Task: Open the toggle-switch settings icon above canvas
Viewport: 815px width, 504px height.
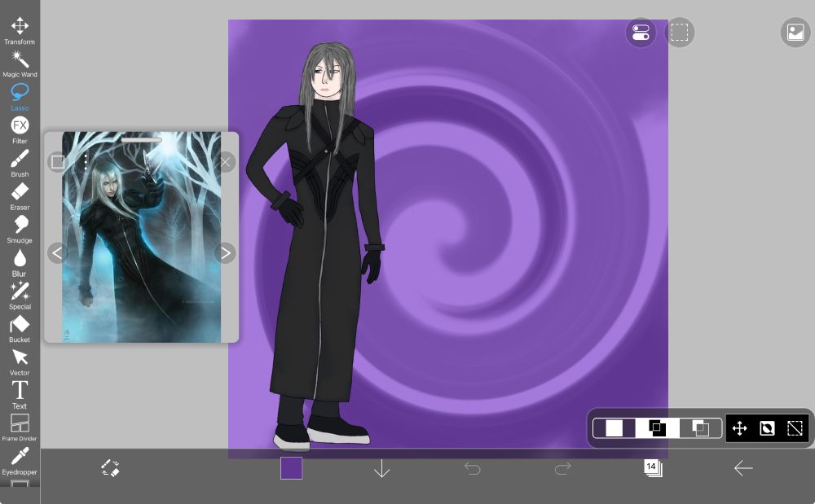Action: pyautogui.click(x=641, y=33)
